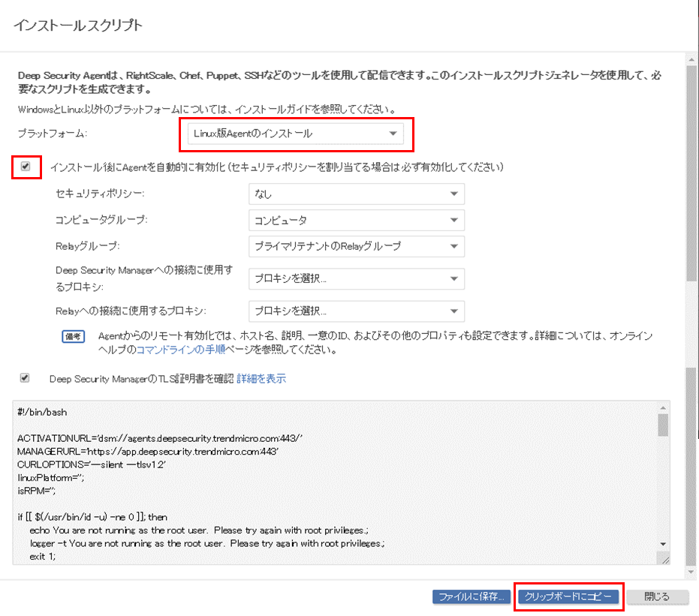Open the Relayグループ dropdown
The image size is (699, 616).
356,246
